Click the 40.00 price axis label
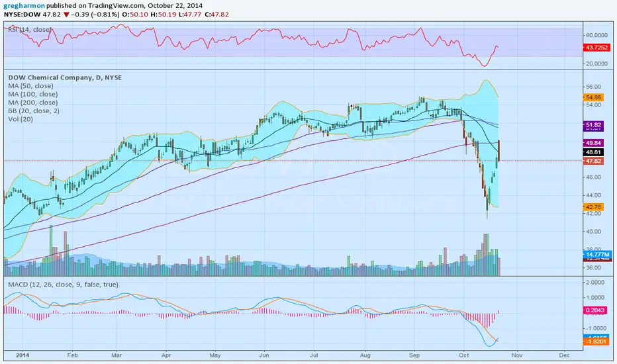The image size is (617, 364). pyautogui.click(x=593, y=232)
